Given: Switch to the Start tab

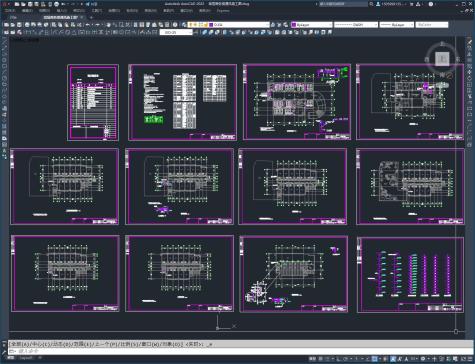Looking at the screenshot, I should [13, 17].
